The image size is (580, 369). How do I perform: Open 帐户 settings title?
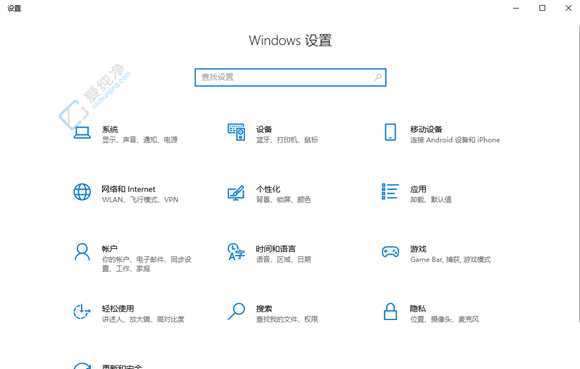(x=110, y=249)
